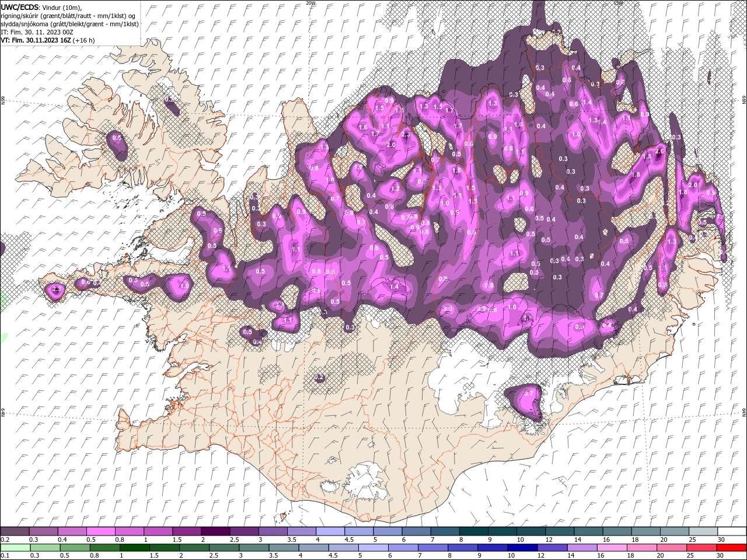747x560 pixels.
Task: Select the deep blue 10 swatch in lower legend
Action: click(x=523, y=548)
